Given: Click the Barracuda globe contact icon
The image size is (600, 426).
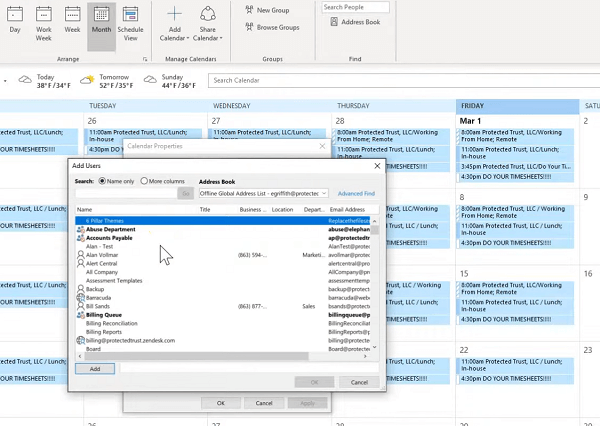Looking at the screenshot, I should 80,297.
